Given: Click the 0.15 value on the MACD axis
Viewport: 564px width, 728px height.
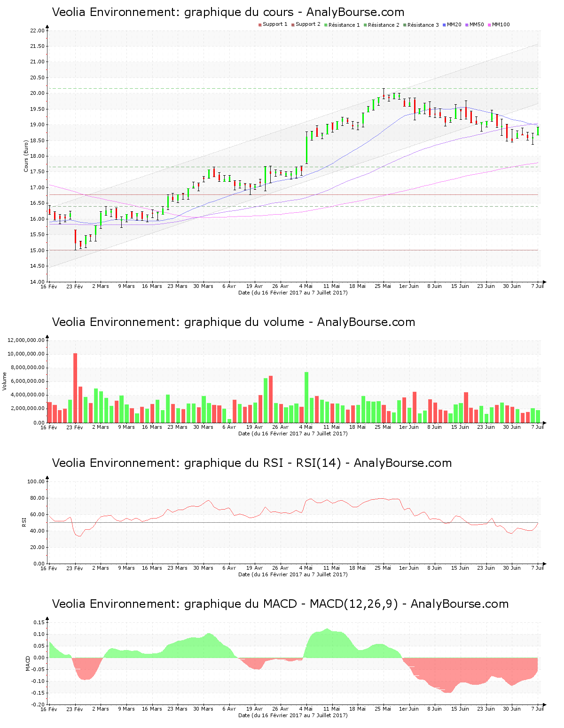Looking at the screenshot, I should [39, 622].
